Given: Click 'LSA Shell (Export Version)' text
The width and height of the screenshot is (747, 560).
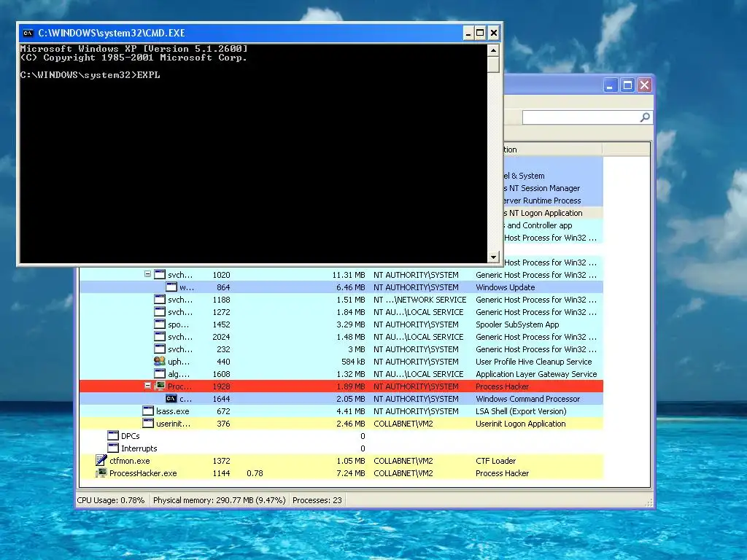Looking at the screenshot, I should (x=521, y=411).
